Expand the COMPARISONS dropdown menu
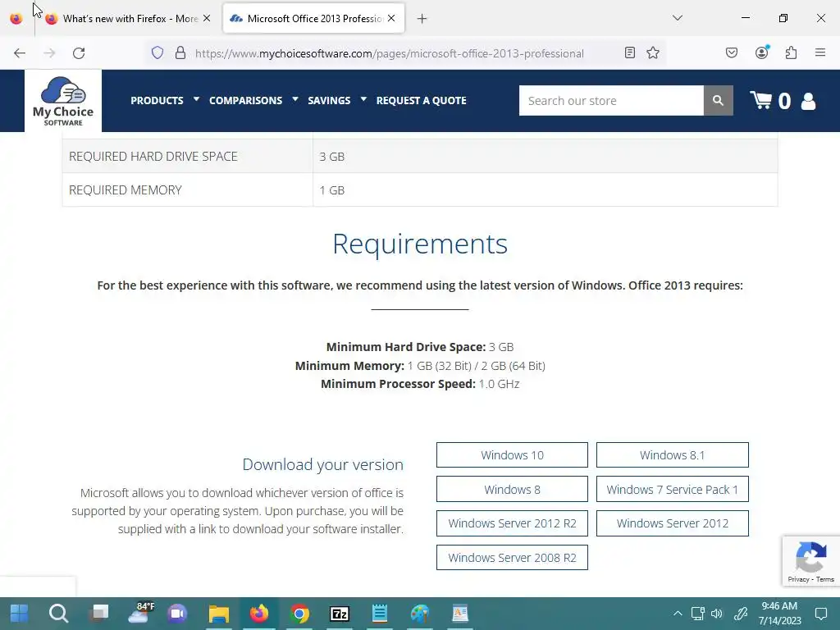 tap(253, 100)
